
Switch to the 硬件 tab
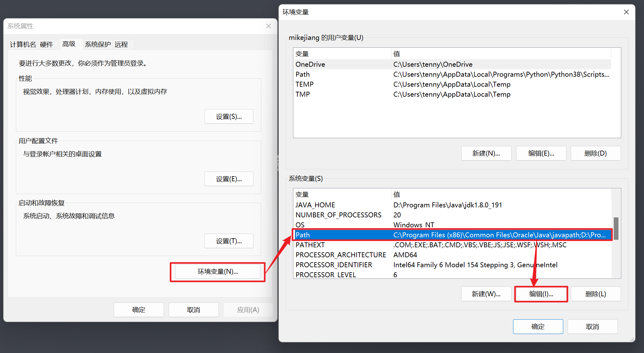(46, 44)
